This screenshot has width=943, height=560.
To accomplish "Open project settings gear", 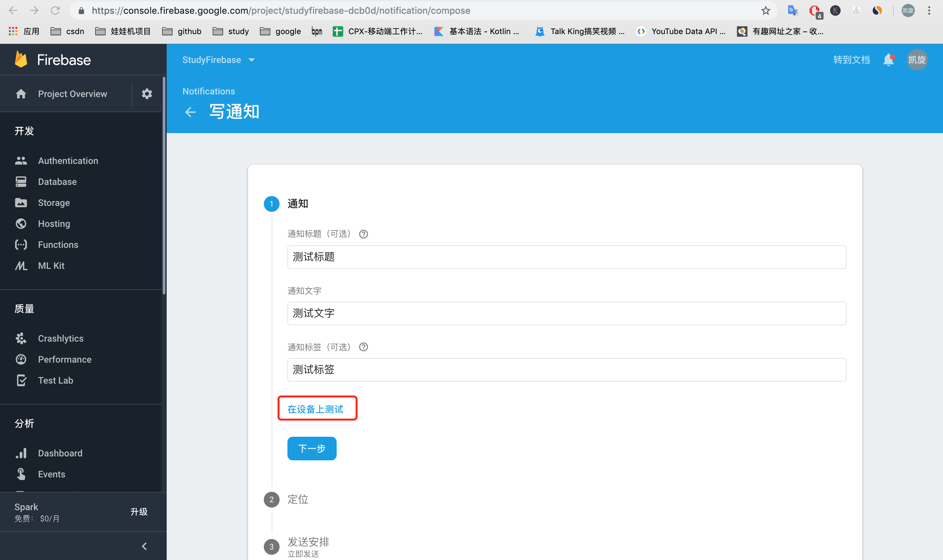I will pyautogui.click(x=147, y=93).
